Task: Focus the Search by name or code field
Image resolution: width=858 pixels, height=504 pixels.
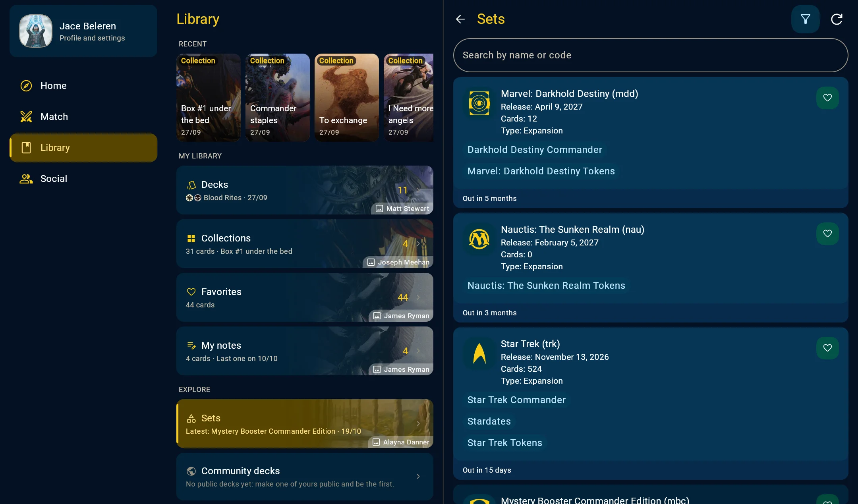Action: pyautogui.click(x=651, y=55)
